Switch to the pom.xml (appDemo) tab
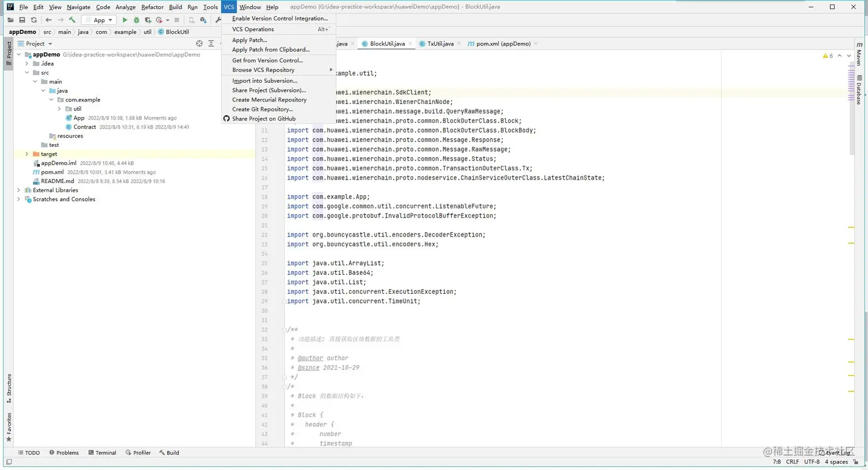This screenshot has height=470, width=868. tap(503, 44)
